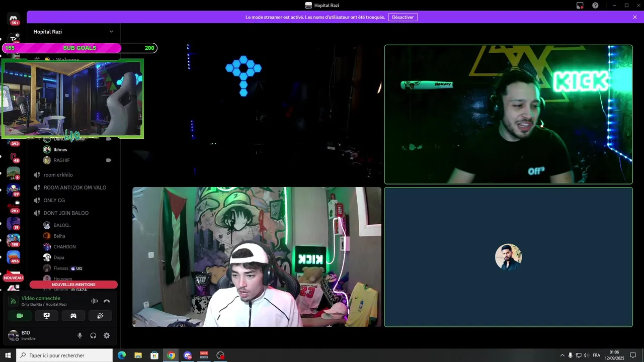Click the Taper ici pour rechercher box
This screenshot has height=362, width=644.
click(64, 355)
